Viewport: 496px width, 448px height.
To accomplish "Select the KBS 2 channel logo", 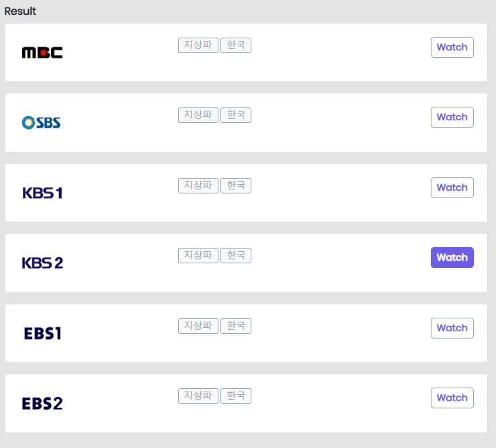I will 42,263.
